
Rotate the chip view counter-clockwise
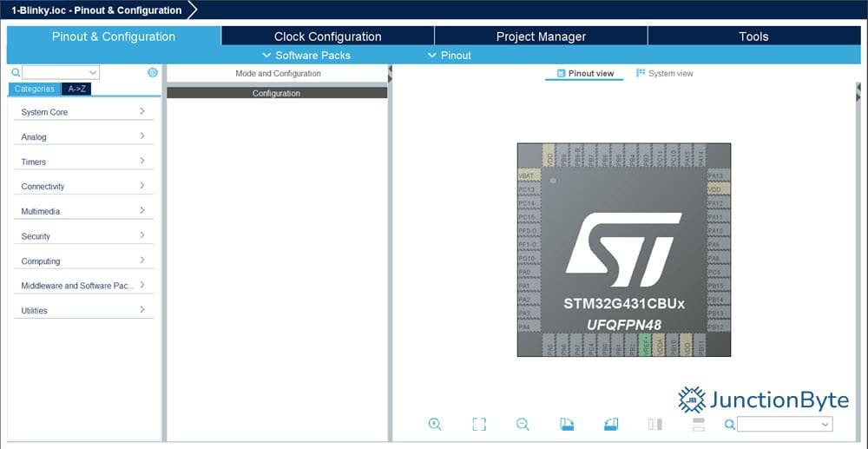pyautogui.click(x=610, y=424)
